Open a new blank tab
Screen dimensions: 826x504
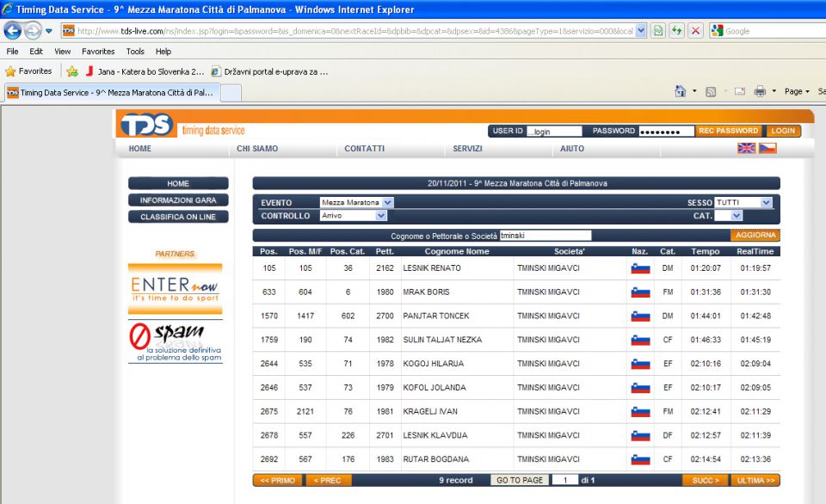pos(231,93)
